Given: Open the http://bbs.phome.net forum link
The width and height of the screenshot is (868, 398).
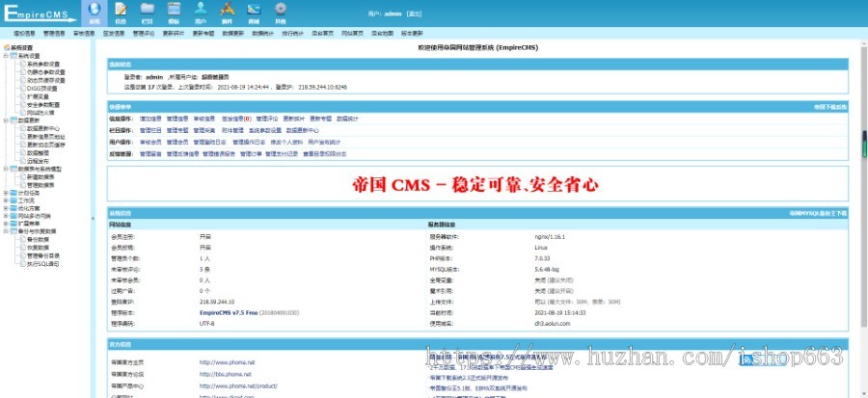Looking at the screenshot, I should tap(226, 374).
